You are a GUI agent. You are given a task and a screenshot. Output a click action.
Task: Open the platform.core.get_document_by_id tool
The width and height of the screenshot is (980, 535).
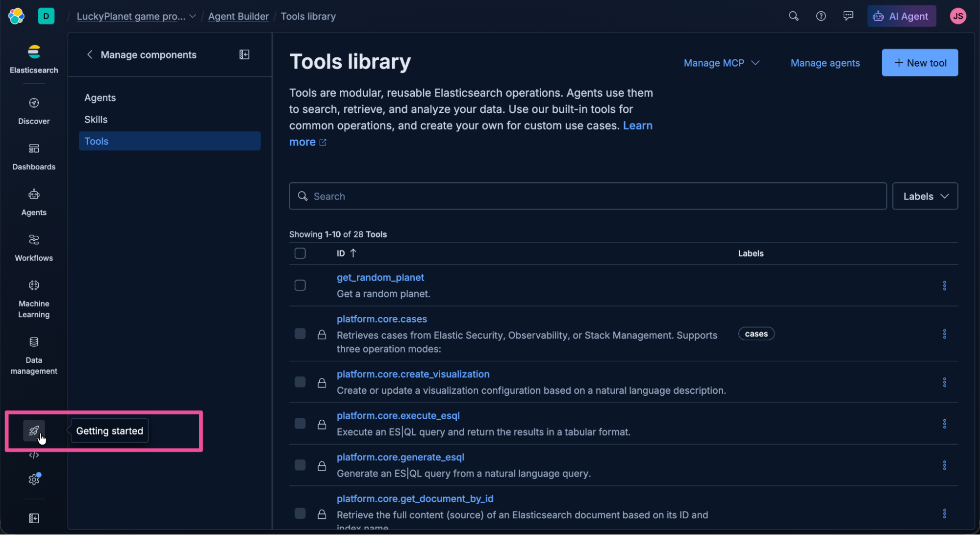click(x=415, y=499)
